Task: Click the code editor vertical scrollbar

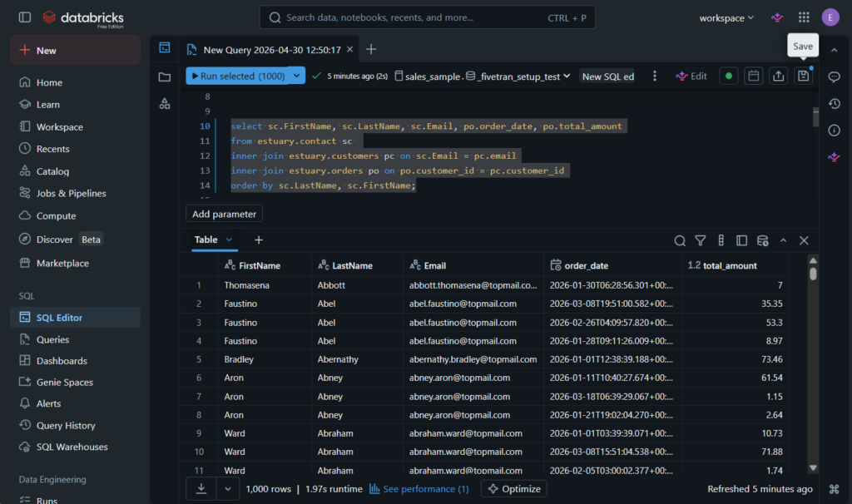Action: 815,116
